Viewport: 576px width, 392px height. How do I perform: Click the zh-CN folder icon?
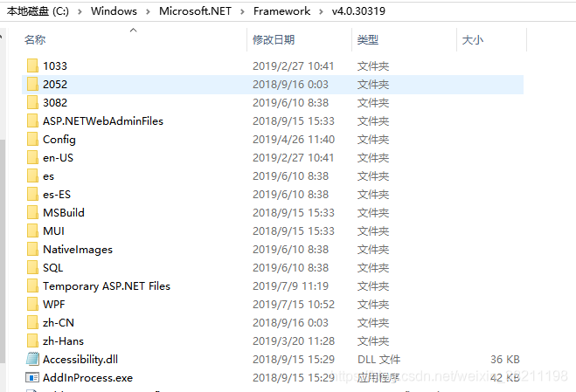(x=32, y=323)
